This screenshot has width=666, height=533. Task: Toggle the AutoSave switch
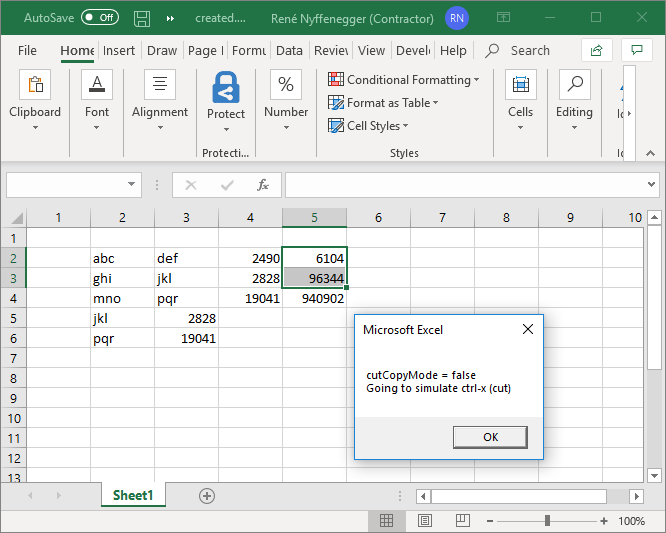[x=99, y=18]
